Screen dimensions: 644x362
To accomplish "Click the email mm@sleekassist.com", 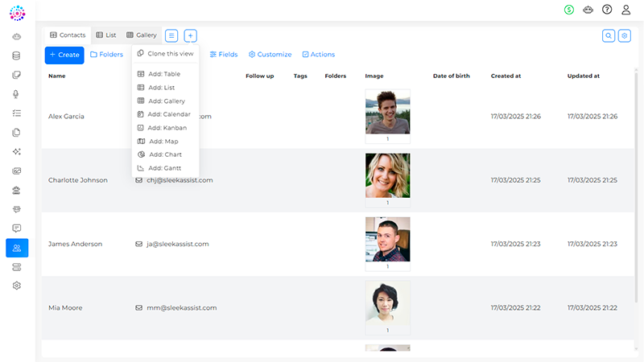I will [182, 308].
